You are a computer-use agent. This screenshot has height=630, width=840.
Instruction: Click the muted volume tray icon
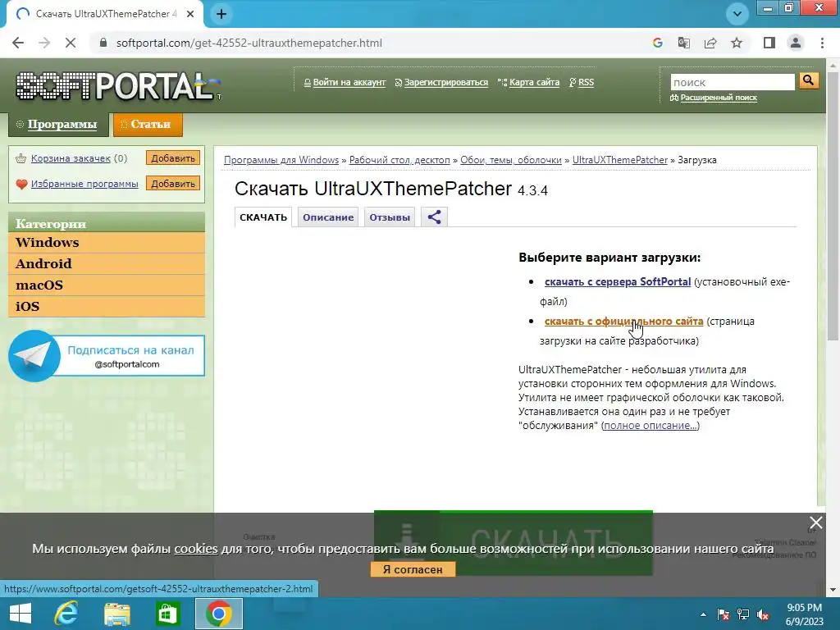(763, 614)
